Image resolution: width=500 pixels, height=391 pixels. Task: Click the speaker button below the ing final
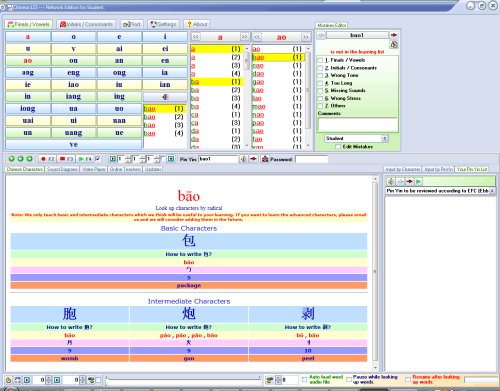coord(165,97)
